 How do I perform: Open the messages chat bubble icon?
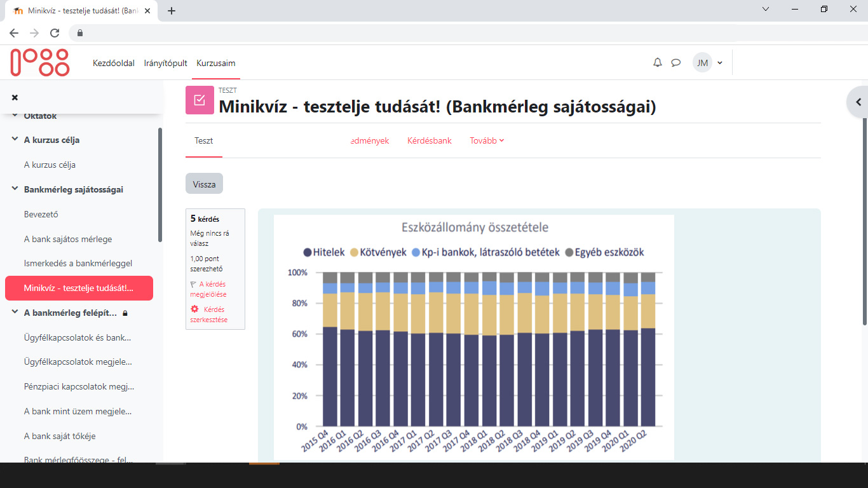pos(675,62)
